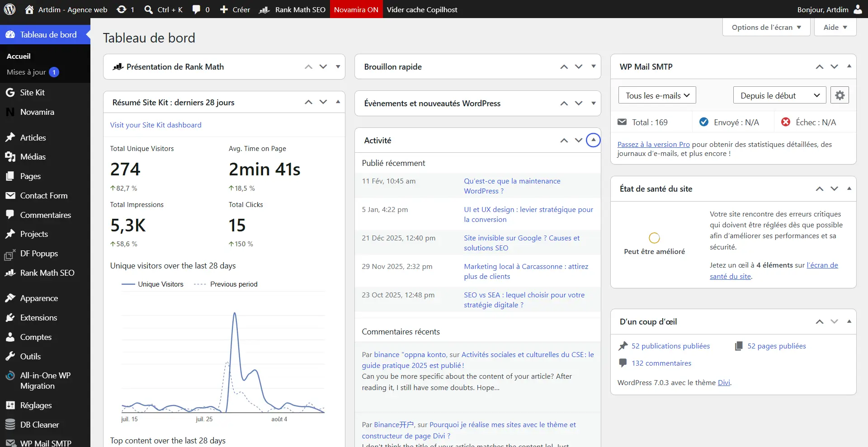Open the Bonjour, Artdim account menu
This screenshot has height=447, width=868.
coord(829,9)
